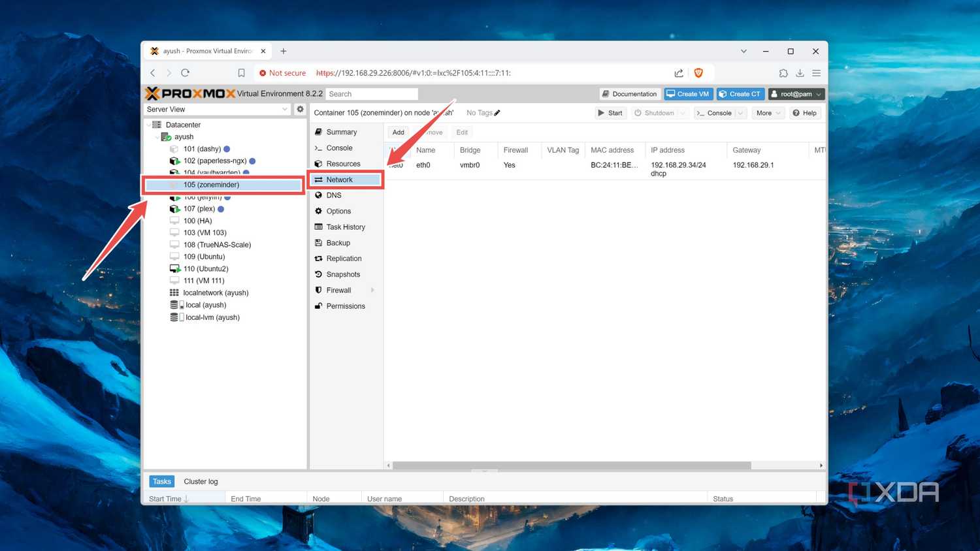
Task: Start the container
Action: click(x=610, y=113)
